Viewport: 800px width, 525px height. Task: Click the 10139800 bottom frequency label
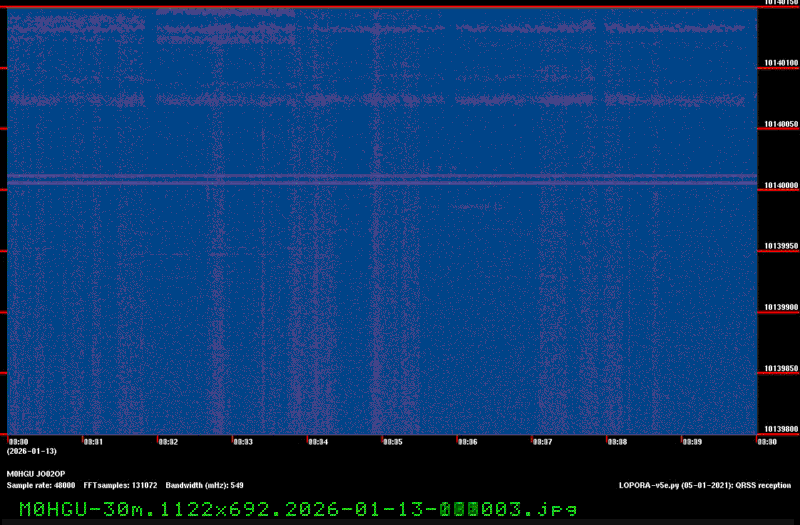780,429
